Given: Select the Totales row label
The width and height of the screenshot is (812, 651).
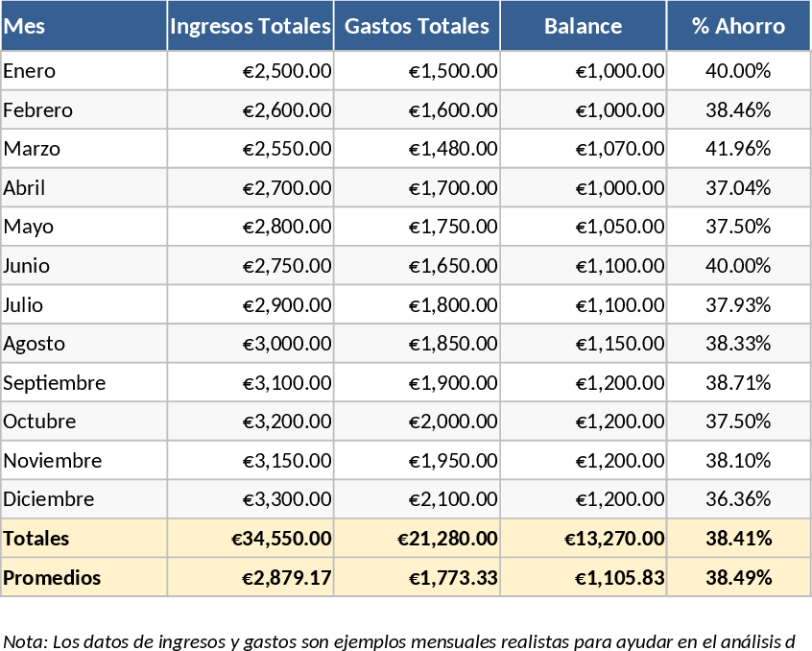Looking at the screenshot, I should 84,539.
